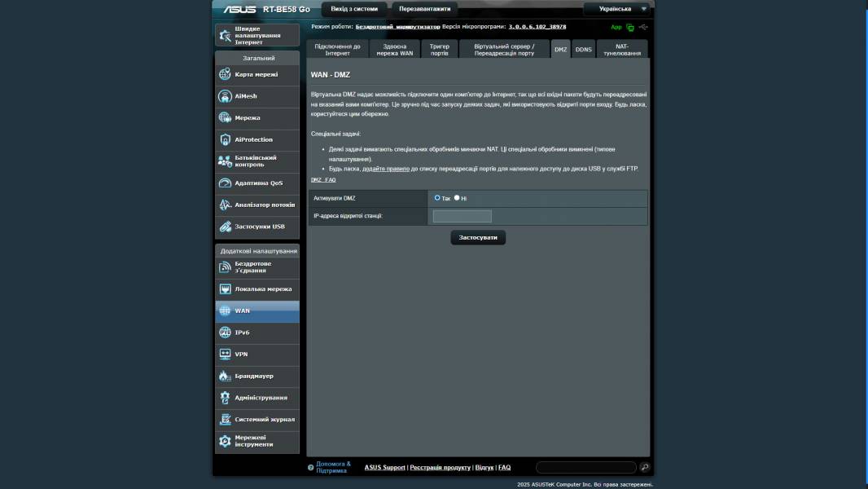Switch to the Тригер портів tab

[439, 50]
